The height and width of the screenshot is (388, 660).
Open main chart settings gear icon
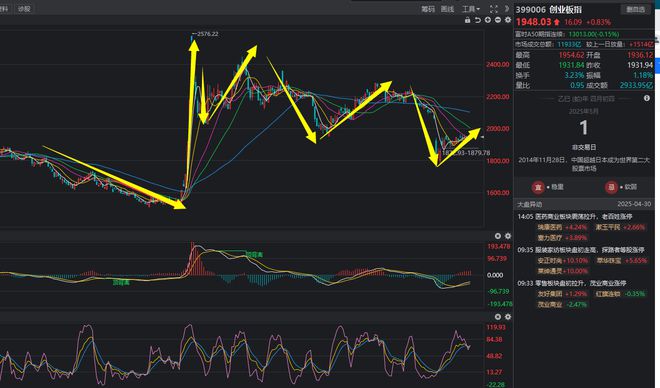click(508, 20)
